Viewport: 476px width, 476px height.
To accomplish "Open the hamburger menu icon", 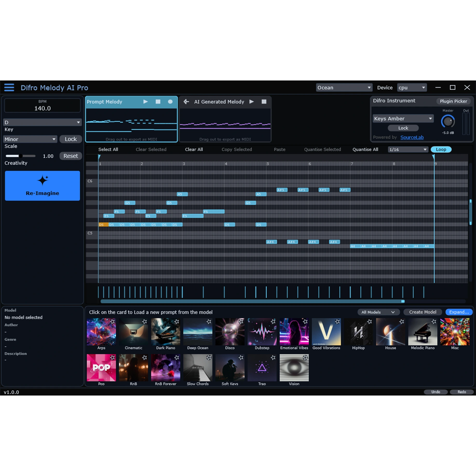I will tap(9, 87).
